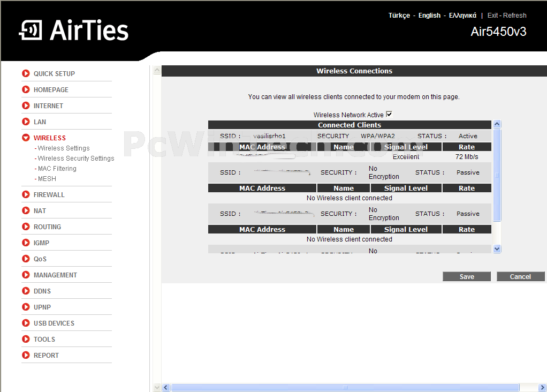Click the up arrow of the Connected Clients scrollbar
This screenshot has height=392, width=547.
(497, 124)
